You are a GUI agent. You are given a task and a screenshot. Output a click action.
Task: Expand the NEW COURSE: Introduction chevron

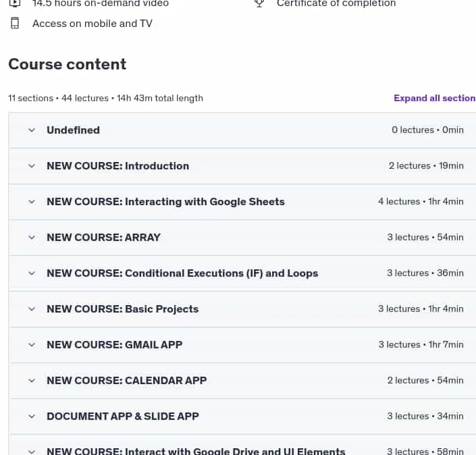tap(32, 166)
